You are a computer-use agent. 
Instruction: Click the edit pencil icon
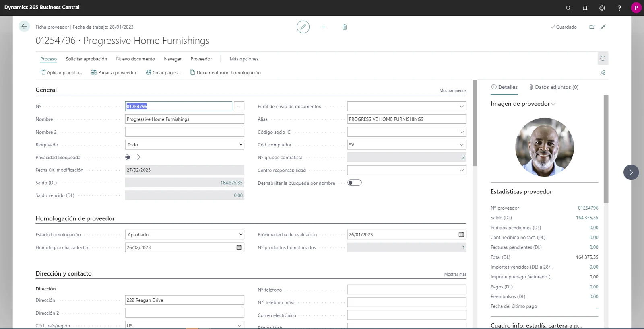coord(303,27)
